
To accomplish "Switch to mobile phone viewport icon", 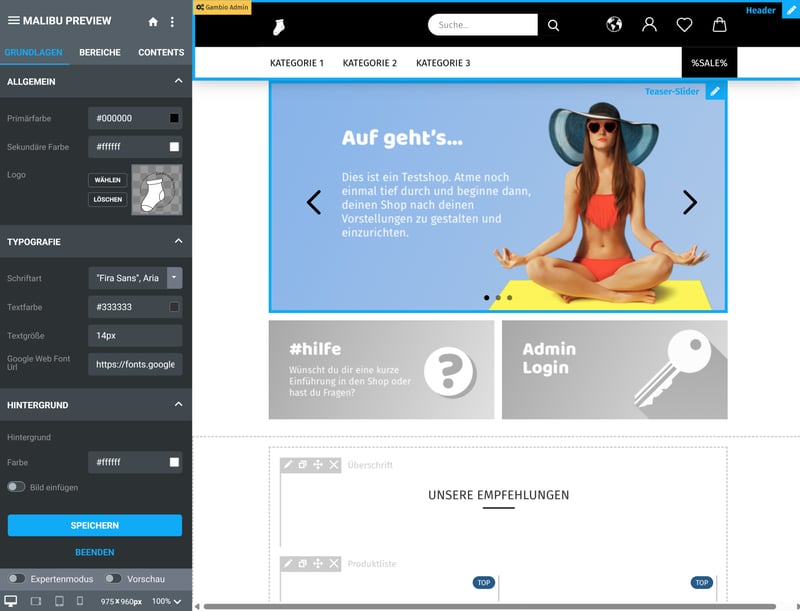I will coord(80,601).
